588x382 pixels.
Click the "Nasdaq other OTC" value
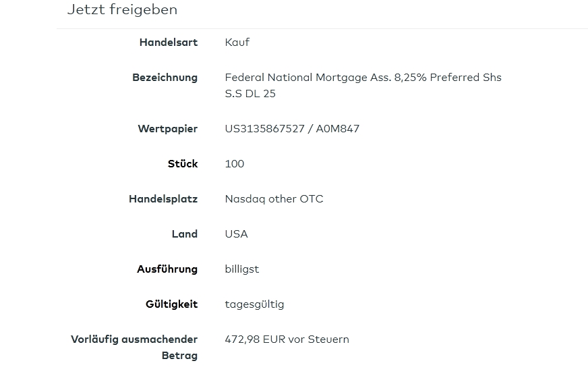click(274, 199)
